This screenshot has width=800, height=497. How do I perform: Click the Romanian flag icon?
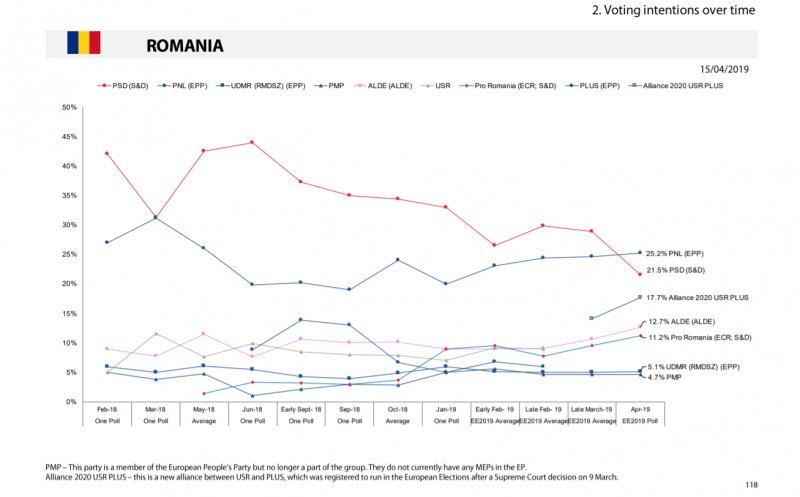(83, 42)
